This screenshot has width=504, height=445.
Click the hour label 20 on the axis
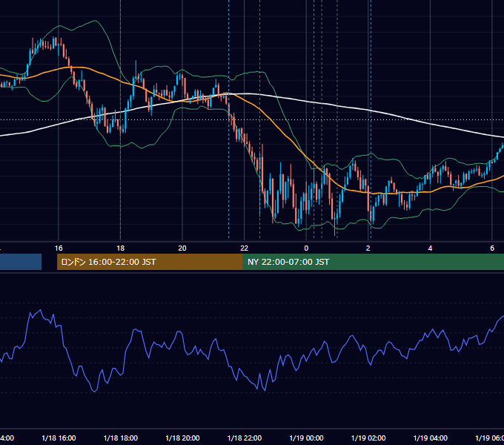pos(182,248)
